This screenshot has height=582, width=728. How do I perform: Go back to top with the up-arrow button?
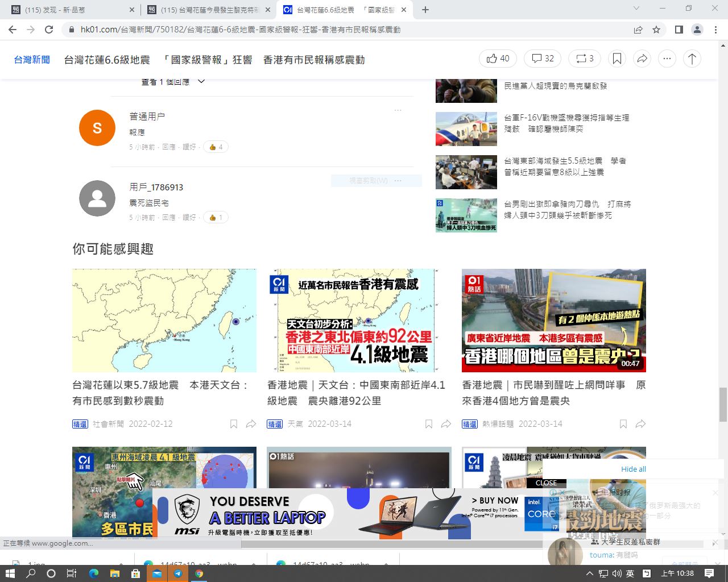692,59
